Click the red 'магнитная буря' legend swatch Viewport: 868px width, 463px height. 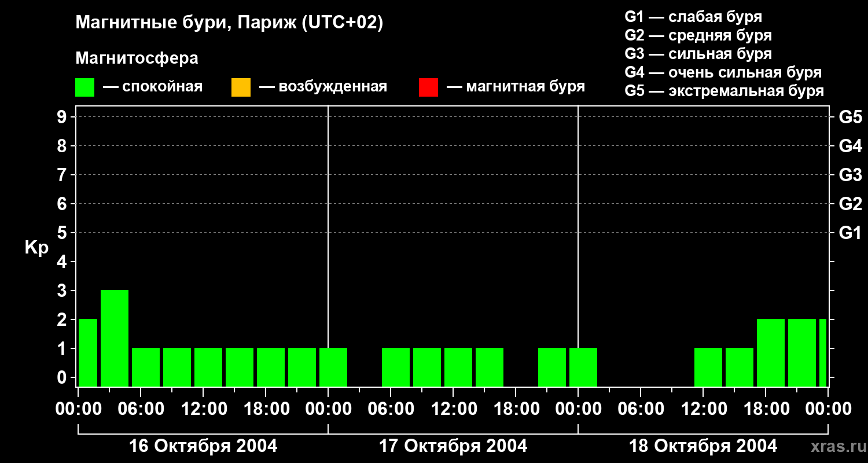pos(428,87)
